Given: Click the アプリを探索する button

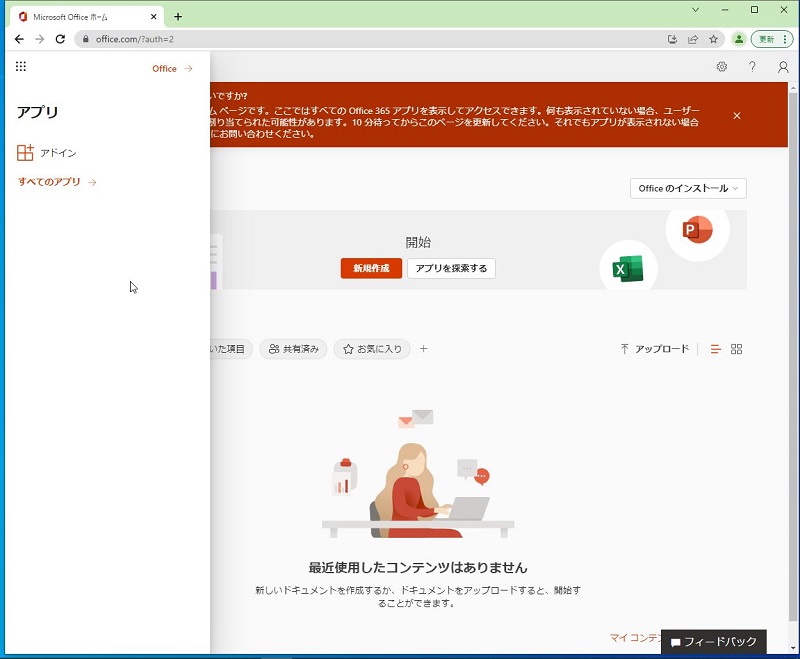Looking at the screenshot, I should click(x=451, y=268).
